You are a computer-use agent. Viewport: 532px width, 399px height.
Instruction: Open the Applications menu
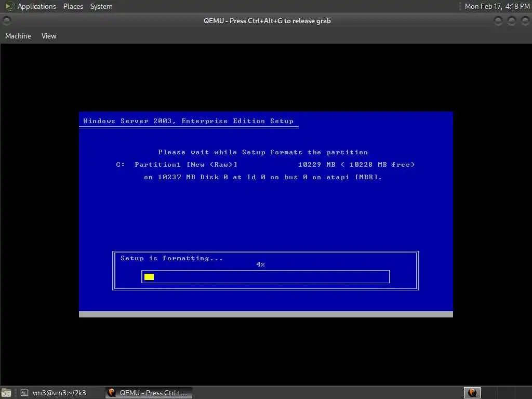coord(37,6)
